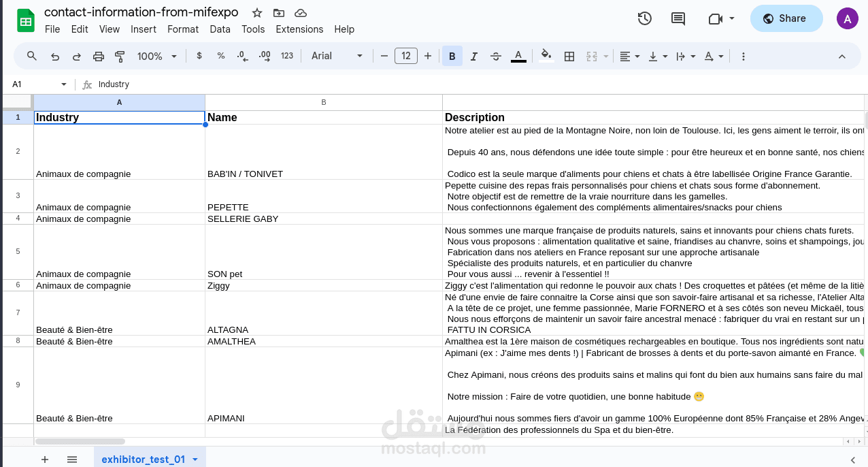Open the Tools menu
868x467 pixels.
(x=253, y=29)
